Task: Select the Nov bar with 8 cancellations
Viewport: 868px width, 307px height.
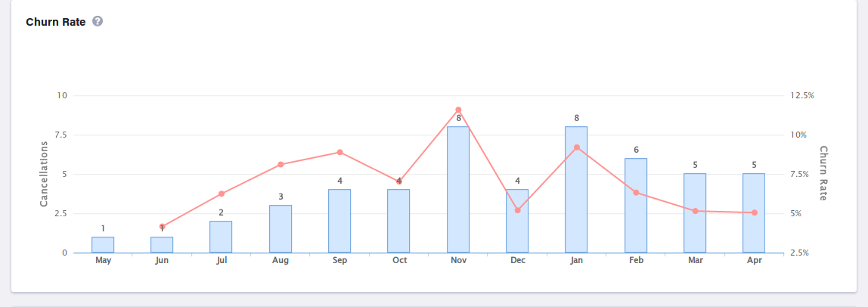Action: pos(458,189)
